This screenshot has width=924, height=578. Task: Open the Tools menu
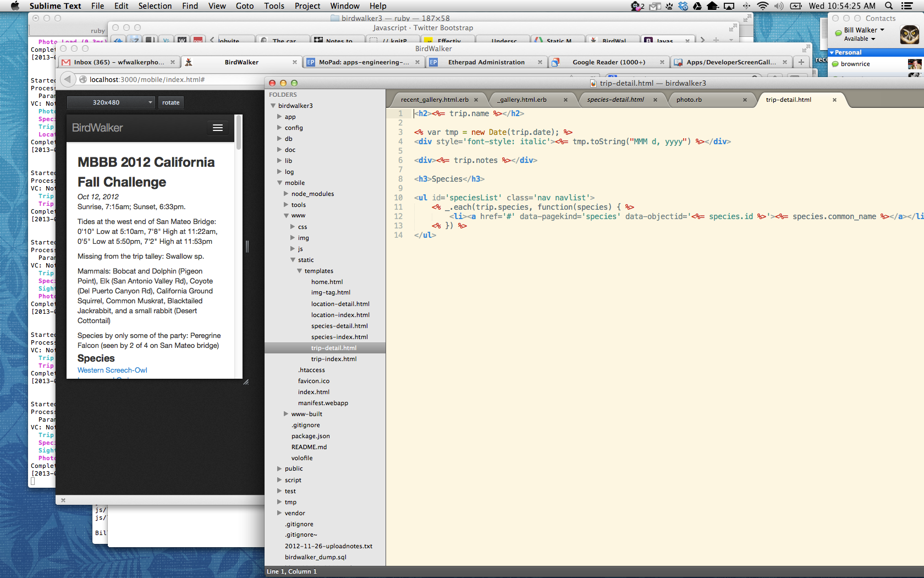pyautogui.click(x=274, y=6)
